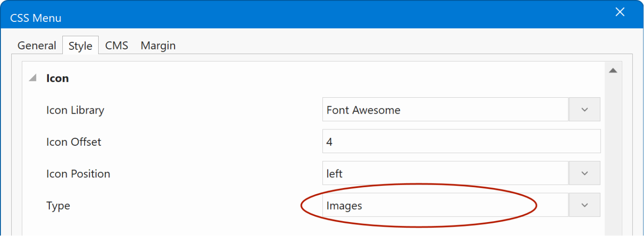Switch to the General tab

point(37,46)
